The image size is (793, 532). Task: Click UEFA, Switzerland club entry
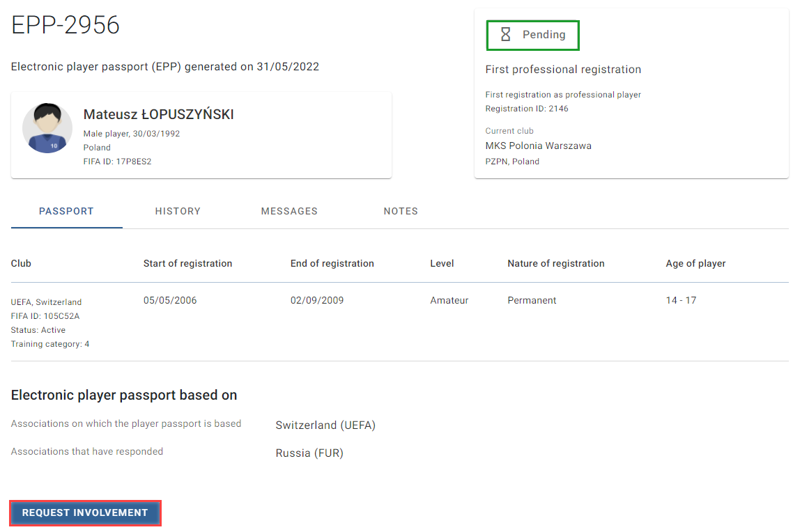click(46, 302)
